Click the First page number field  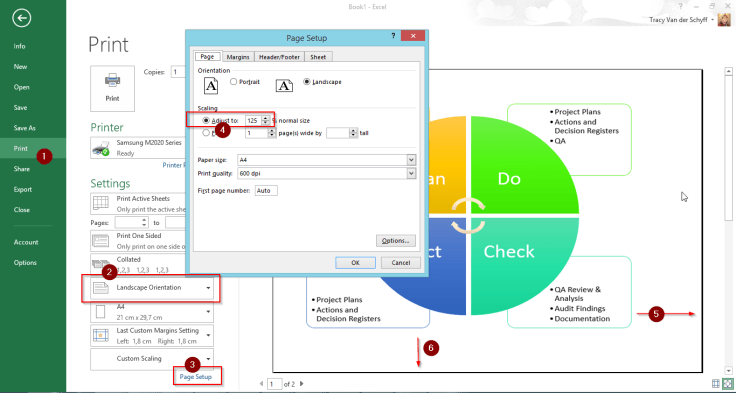coord(266,191)
